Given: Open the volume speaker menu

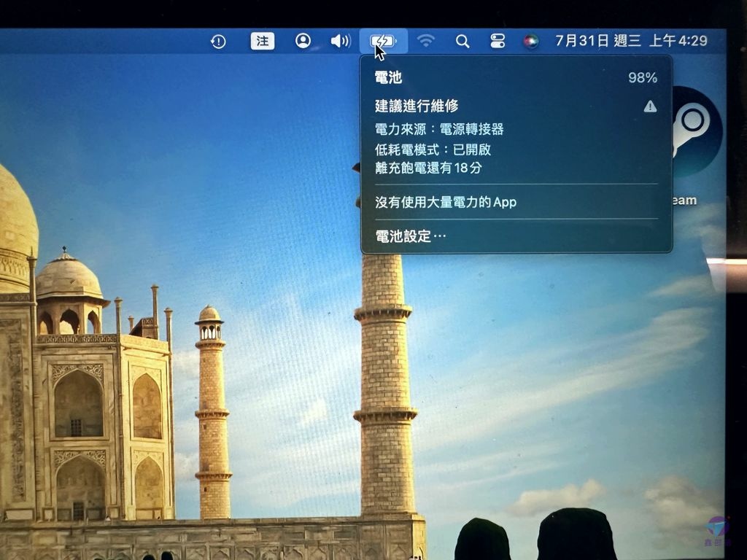Looking at the screenshot, I should tap(341, 41).
